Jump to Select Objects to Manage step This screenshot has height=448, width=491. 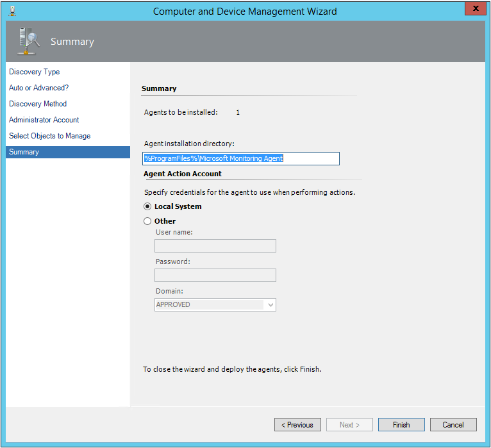pos(49,136)
